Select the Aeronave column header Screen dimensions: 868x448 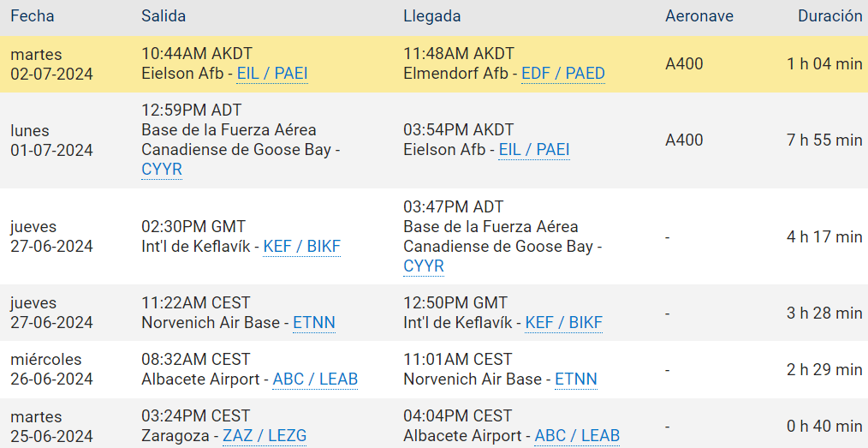pos(699,16)
